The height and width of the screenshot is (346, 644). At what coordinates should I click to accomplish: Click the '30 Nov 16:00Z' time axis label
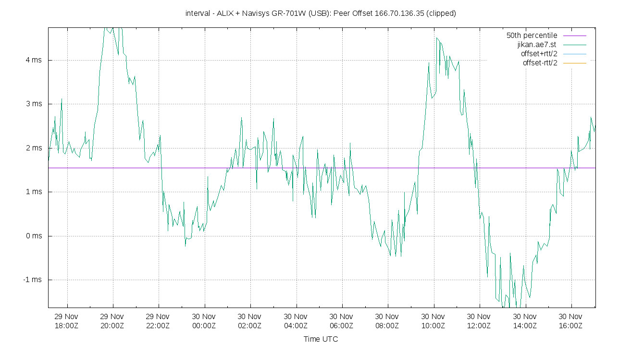click(571, 321)
